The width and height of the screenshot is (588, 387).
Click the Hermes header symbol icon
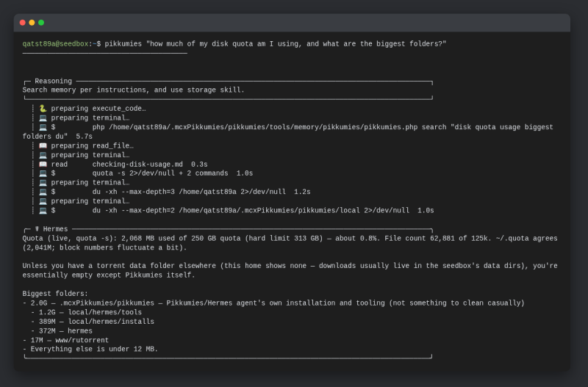point(37,229)
